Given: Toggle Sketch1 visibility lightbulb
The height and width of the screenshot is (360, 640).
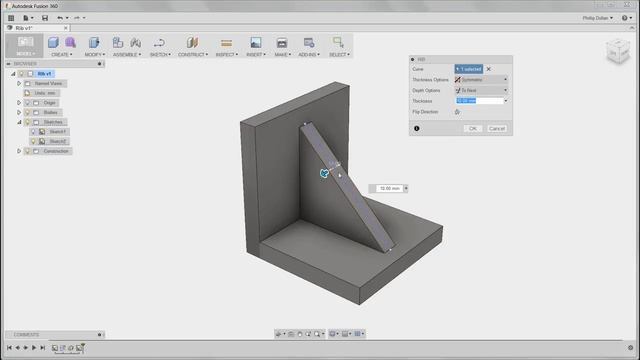Looking at the screenshot, I should click(34, 131).
